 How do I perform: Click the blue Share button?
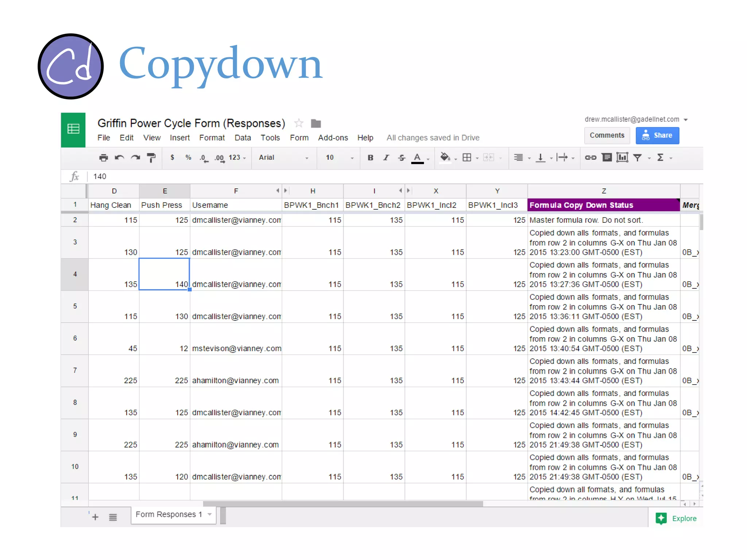click(657, 136)
